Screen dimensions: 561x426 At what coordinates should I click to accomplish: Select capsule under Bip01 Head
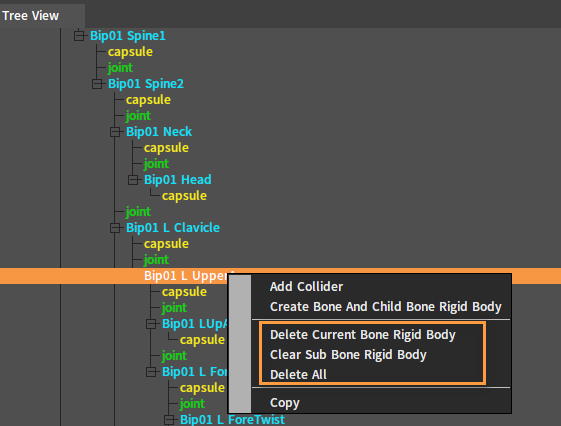184,196
